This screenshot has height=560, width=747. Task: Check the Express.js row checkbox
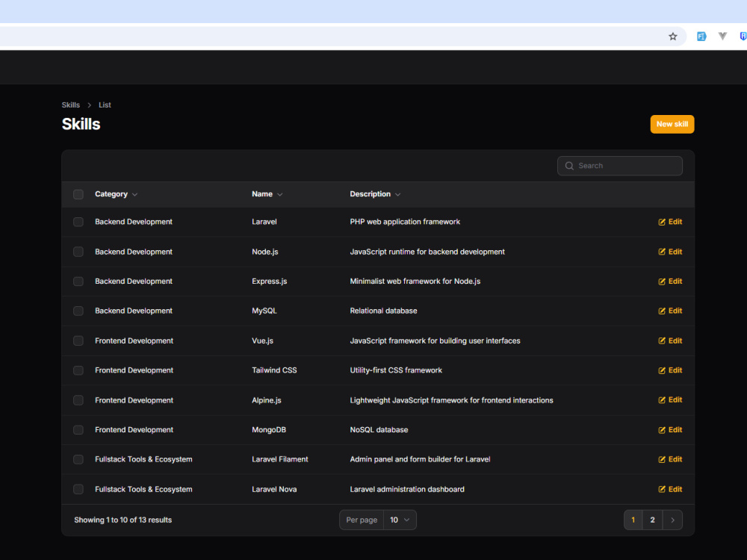[x=78, y=281]
